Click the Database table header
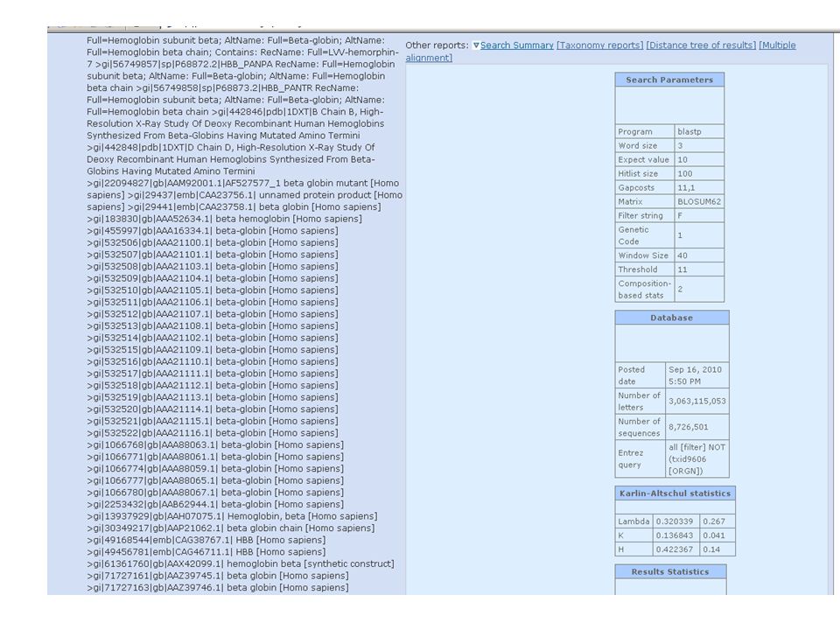840x630 pixels. (671, 318)
